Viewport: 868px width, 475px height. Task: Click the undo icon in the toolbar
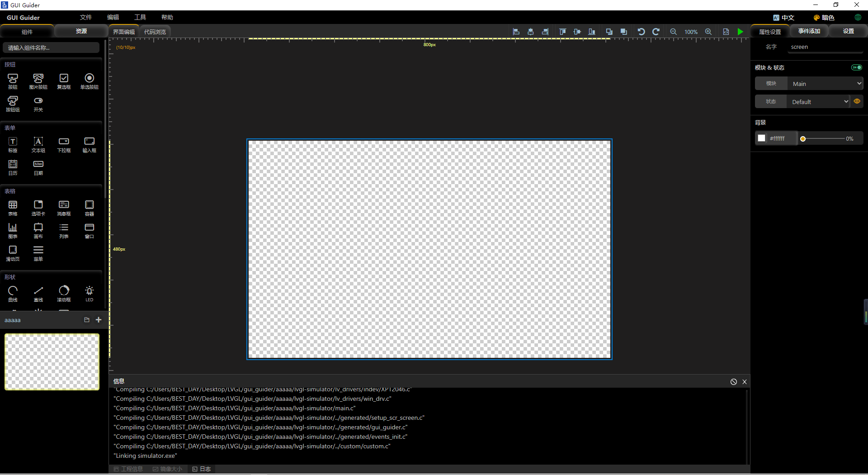[x=641, y=32]
